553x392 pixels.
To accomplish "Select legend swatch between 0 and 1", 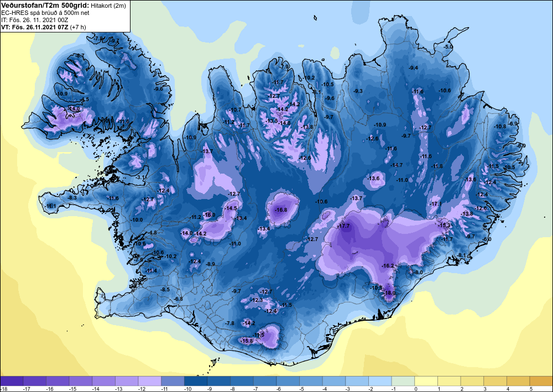I will 426,381.
